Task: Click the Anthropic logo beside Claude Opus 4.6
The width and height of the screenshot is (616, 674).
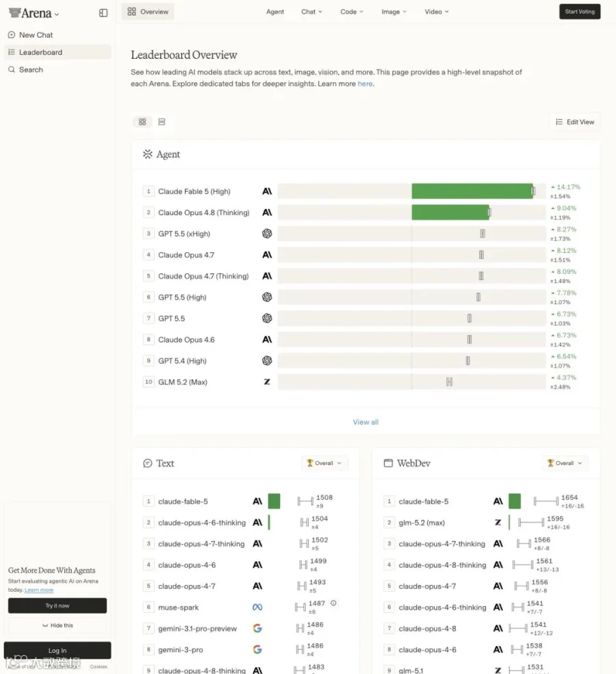Action: click(267, 340)
